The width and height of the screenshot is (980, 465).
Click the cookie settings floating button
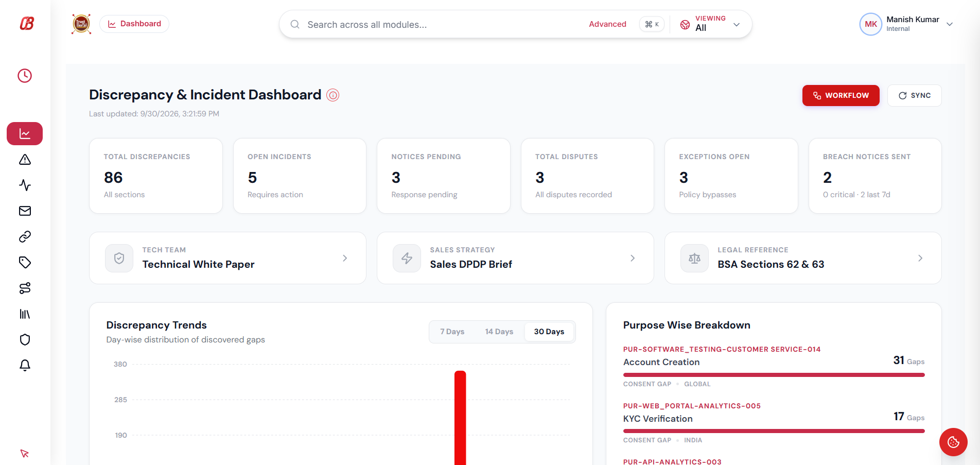click(953, 442)
